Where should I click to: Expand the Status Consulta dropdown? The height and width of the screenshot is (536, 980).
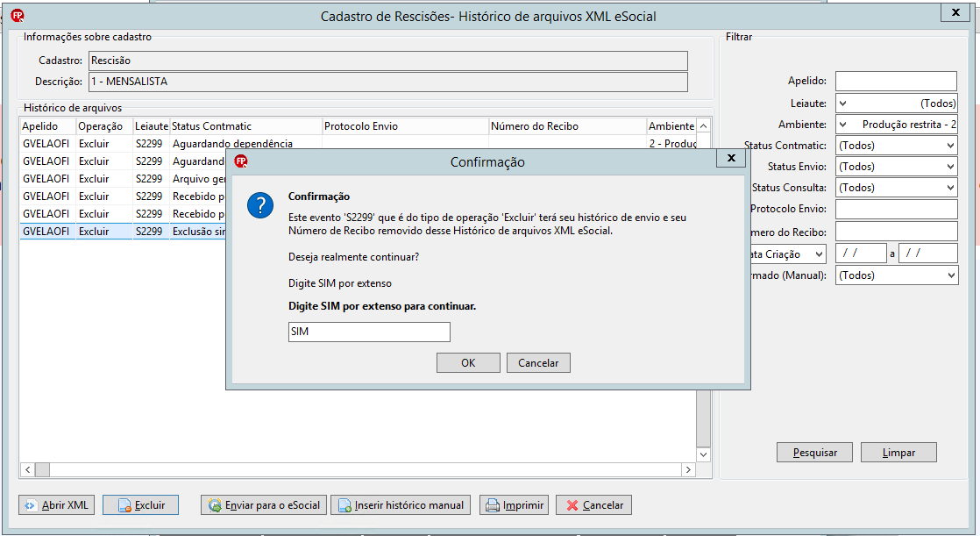pos(896,188)
